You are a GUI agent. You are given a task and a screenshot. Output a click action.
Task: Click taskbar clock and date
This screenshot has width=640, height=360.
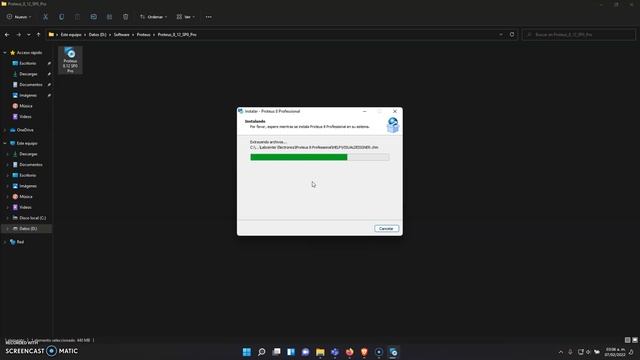(x=615, y=352)
